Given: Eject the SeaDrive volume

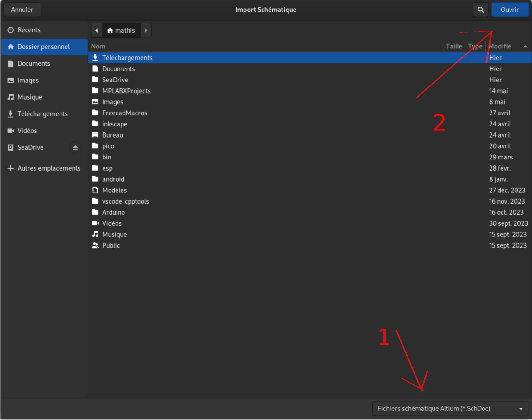Looking at the screenshot, I should click(75, 147).
